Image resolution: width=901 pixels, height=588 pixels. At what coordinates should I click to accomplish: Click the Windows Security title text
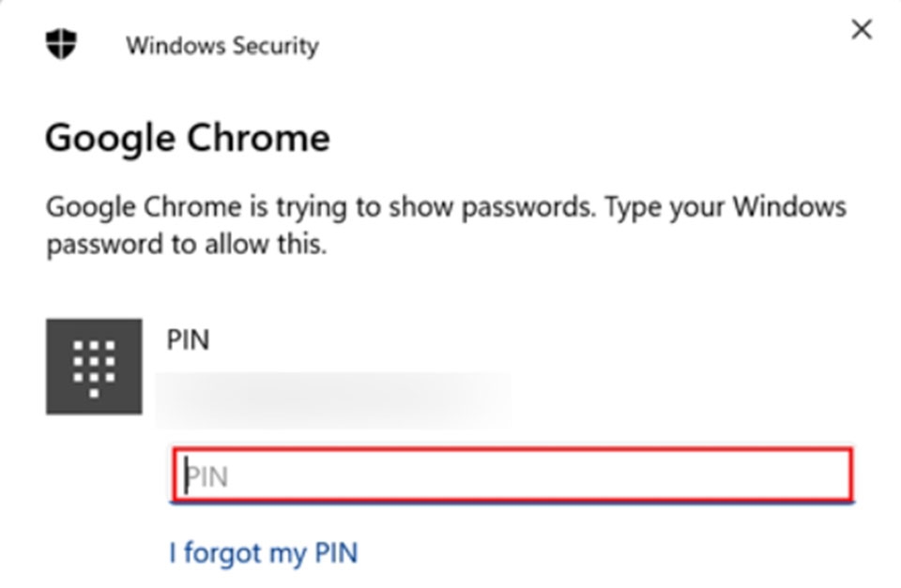pyautogui.click(x=221, y=45)
